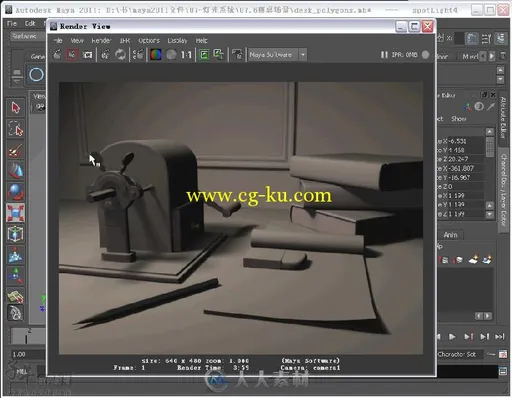This screenshot has width=512, height=398.
Task: Open the Surfaces menu set dropdown
Action: (28, 36)
